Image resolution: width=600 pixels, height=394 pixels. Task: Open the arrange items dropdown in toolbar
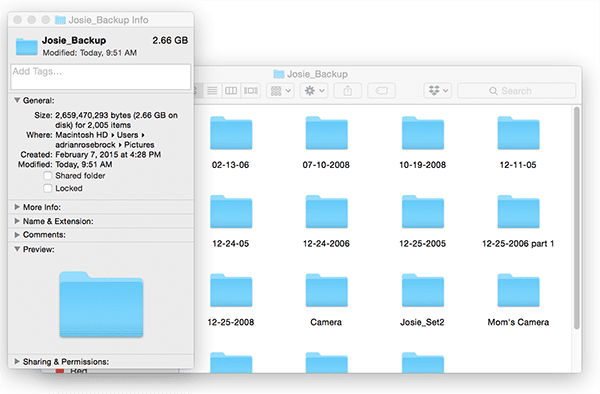click(280, 91)
